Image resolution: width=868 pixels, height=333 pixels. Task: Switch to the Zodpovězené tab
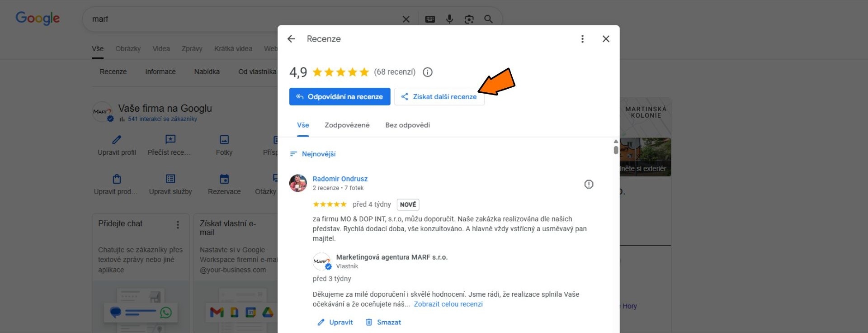pos(347,125)
